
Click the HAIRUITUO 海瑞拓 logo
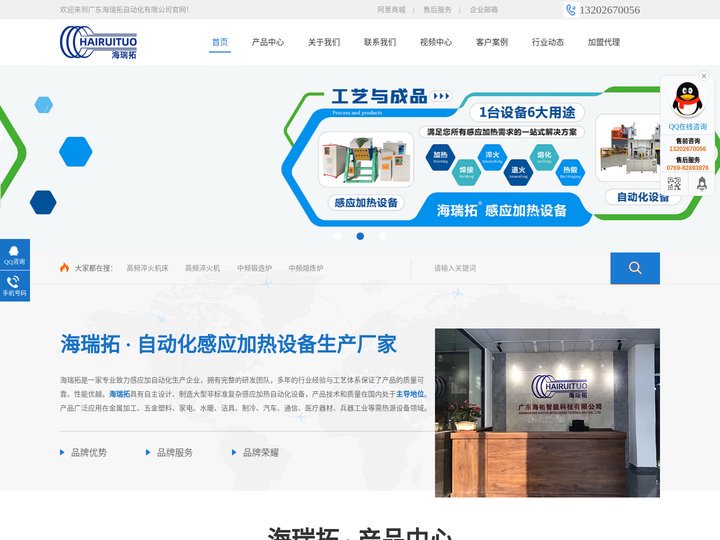click(98, 42)
